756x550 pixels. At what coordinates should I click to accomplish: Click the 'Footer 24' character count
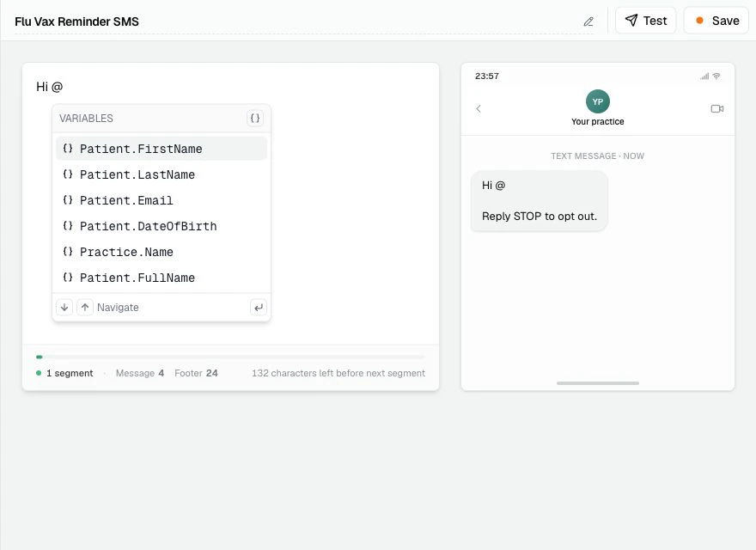[x=196, y=373]
